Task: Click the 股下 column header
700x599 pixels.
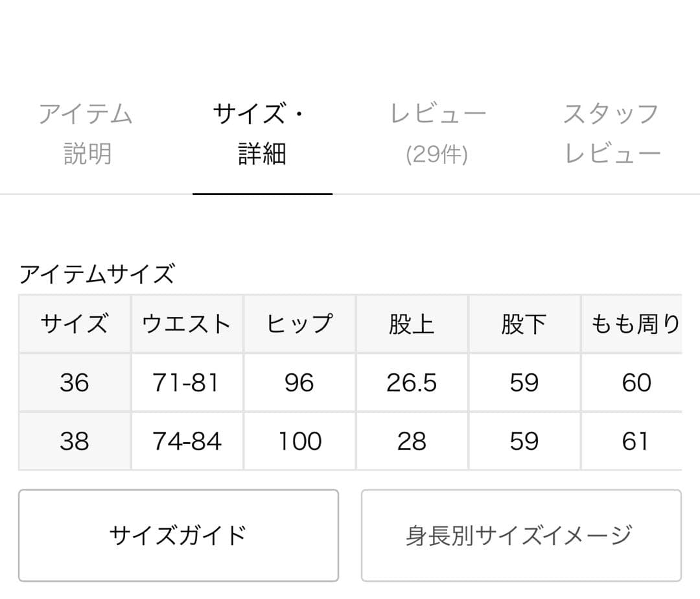Action: point(525,323)
